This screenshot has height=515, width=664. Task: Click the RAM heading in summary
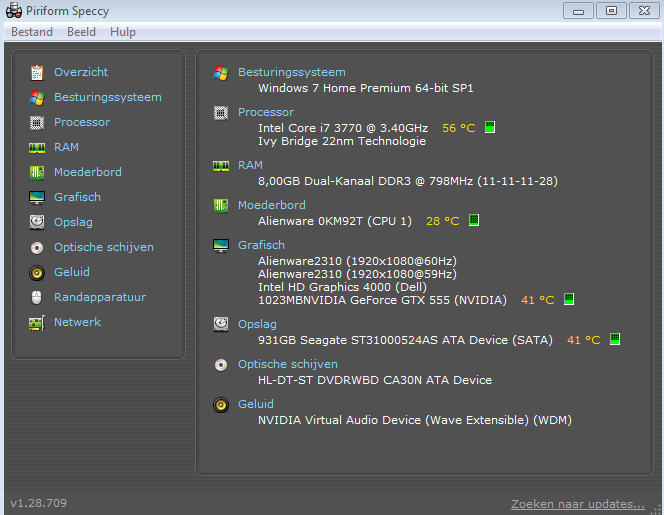pyautogui.click(x=250, y=165)
